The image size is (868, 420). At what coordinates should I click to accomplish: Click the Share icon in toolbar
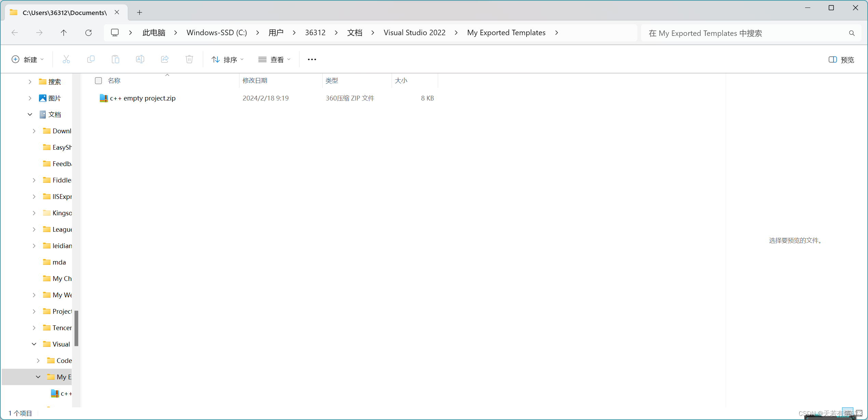(x=165, y=59)
